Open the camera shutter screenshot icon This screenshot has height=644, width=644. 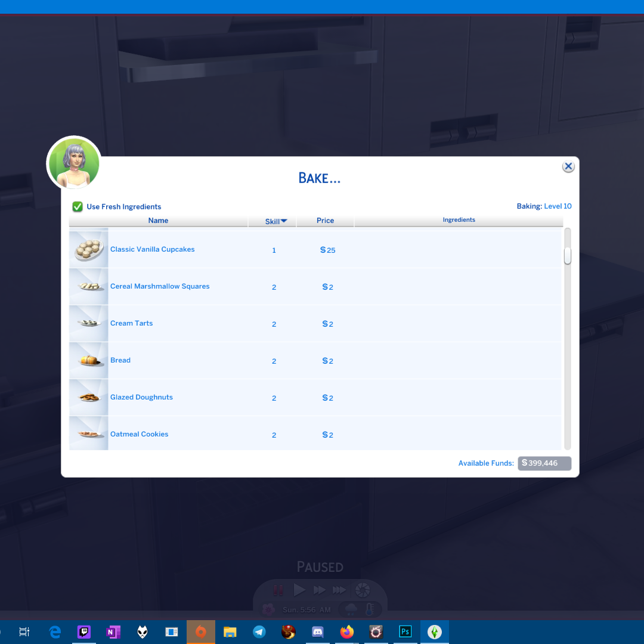point(363,590)
